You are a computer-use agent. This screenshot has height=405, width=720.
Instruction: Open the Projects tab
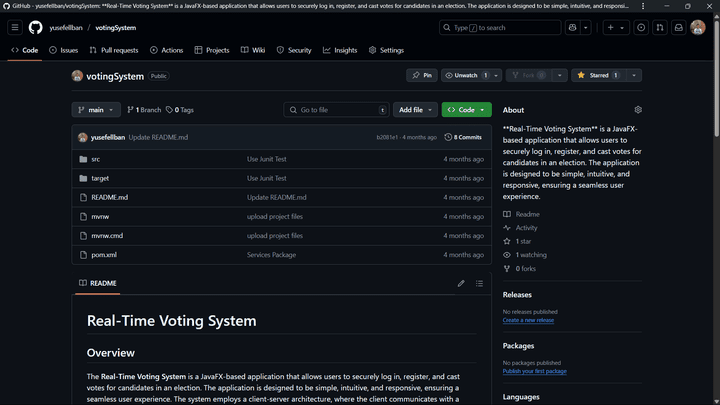(212, 50)
